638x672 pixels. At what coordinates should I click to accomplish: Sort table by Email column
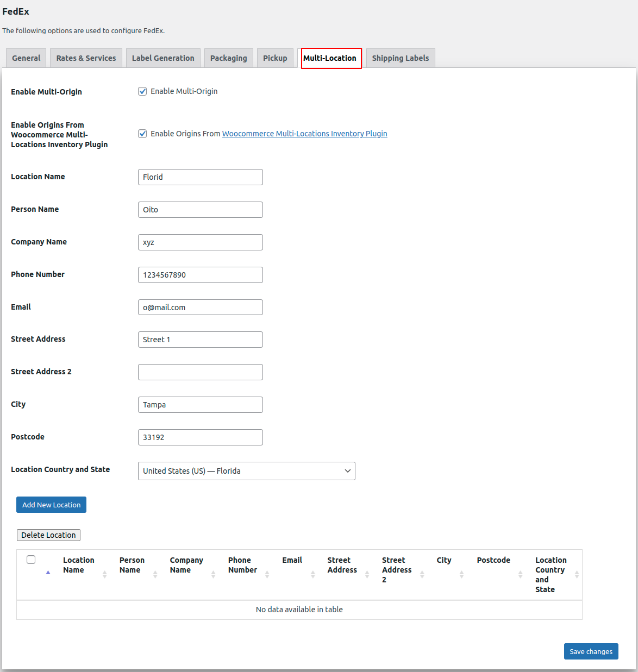click(292, 560)
